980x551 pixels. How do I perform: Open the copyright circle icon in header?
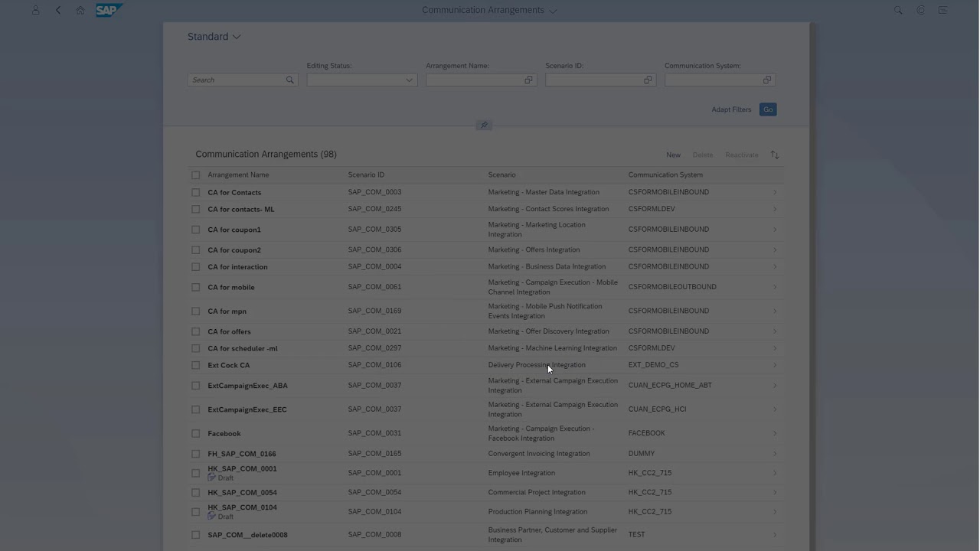point(921,10)
